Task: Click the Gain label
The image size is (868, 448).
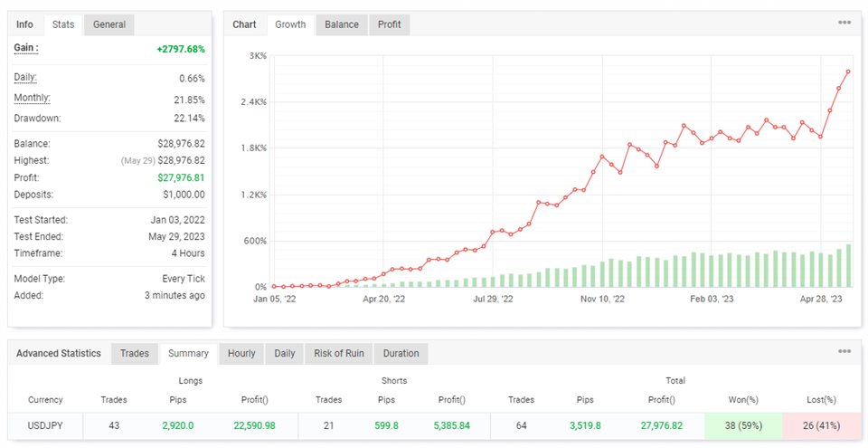Action: pos(26,48)
